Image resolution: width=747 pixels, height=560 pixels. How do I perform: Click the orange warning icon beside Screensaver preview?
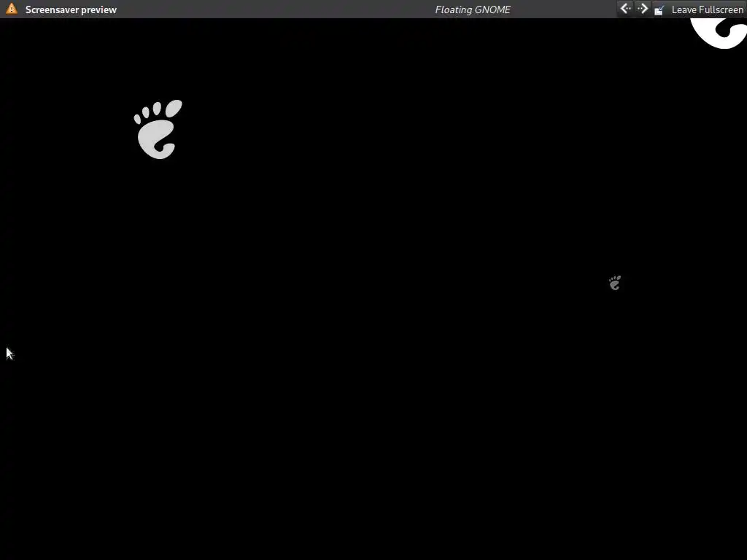click(12, 9)
